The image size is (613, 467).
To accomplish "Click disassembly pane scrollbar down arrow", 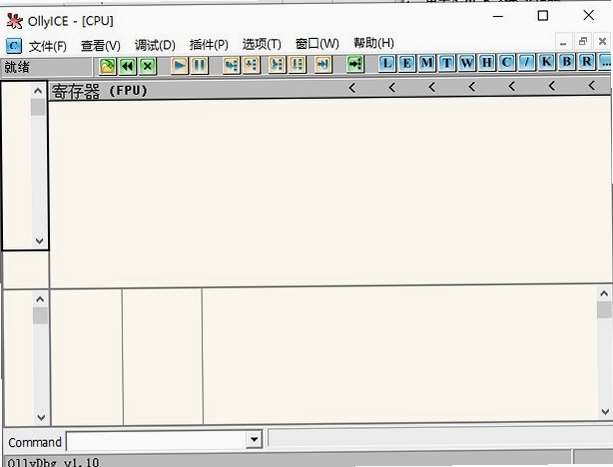I will tap(39, 241).
